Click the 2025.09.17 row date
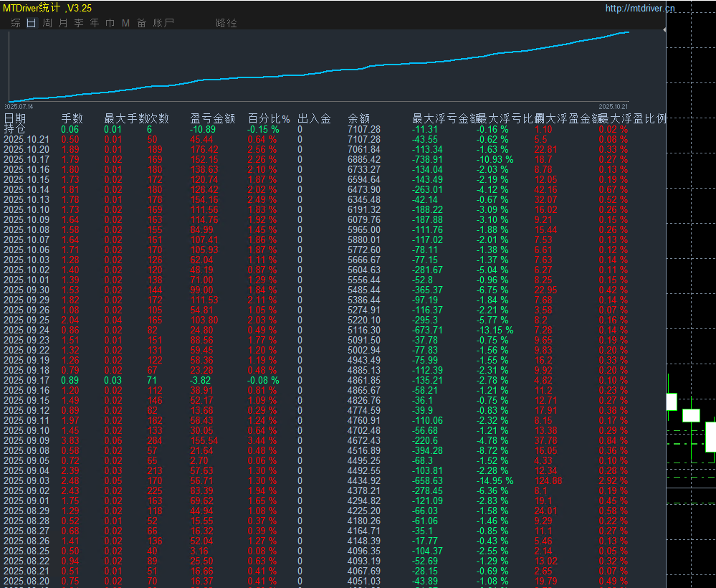This screenshot has height=588, width=716. tap(27, 380)
